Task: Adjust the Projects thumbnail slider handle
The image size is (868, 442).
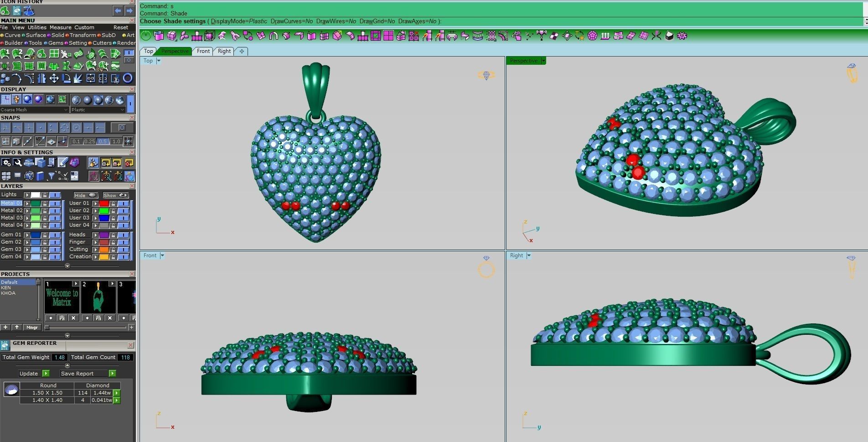Action: [x=46, y=328]
